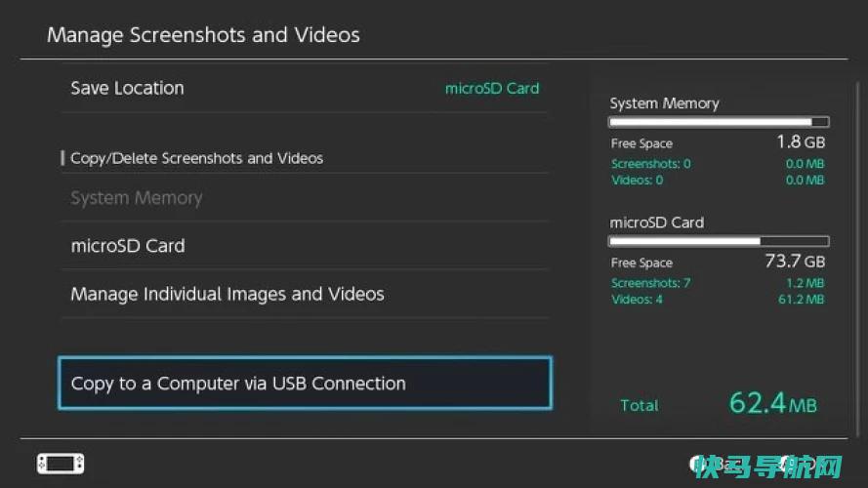Viewport: 868px width, 488px height.
Task: Click the Videos: 0 count
Action: [637, 180]
